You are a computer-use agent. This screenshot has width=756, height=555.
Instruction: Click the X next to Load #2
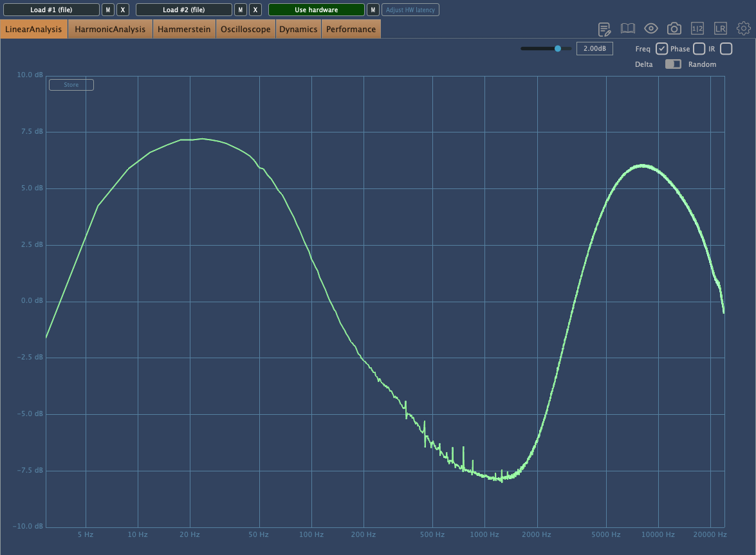point(255,10)
